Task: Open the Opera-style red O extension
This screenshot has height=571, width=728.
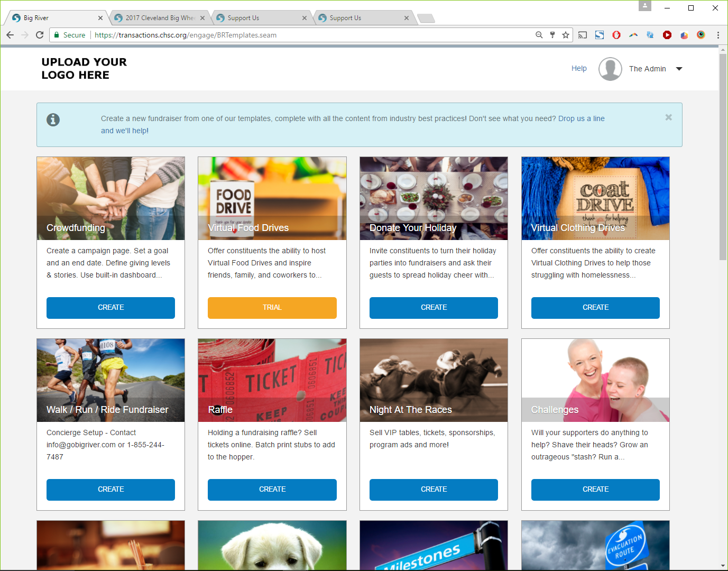Action: [616, 35]
